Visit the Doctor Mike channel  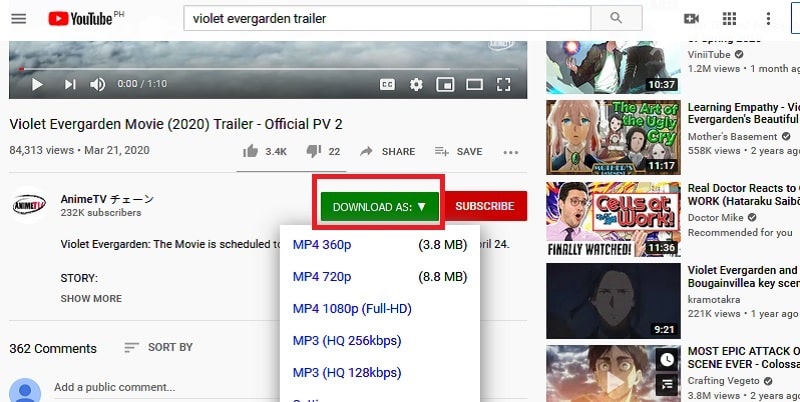point(715,218)
